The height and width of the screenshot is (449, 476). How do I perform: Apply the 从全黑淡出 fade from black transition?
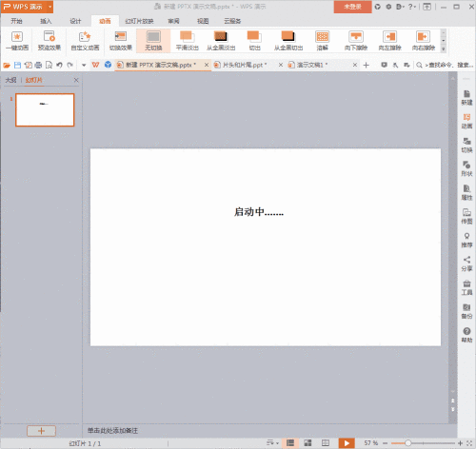[x=221, y=41]
